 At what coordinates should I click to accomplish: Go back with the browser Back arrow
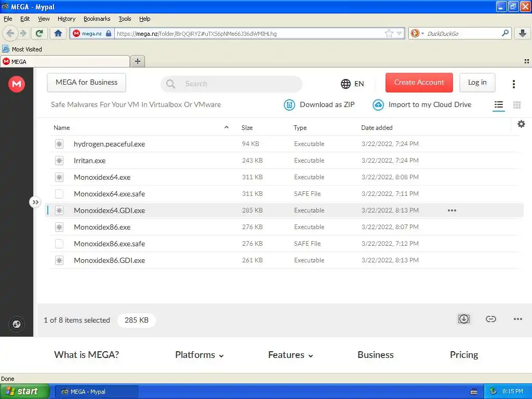tap(10, 33)
